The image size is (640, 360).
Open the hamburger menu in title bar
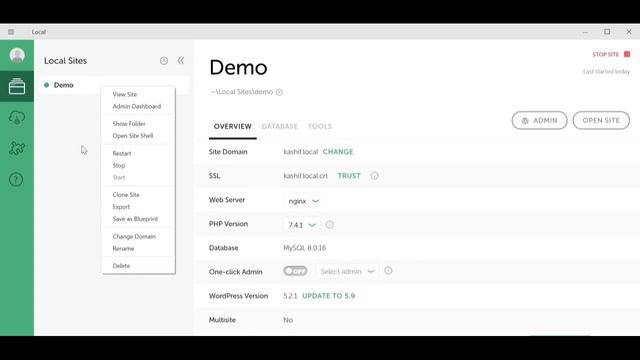(11, 32)
